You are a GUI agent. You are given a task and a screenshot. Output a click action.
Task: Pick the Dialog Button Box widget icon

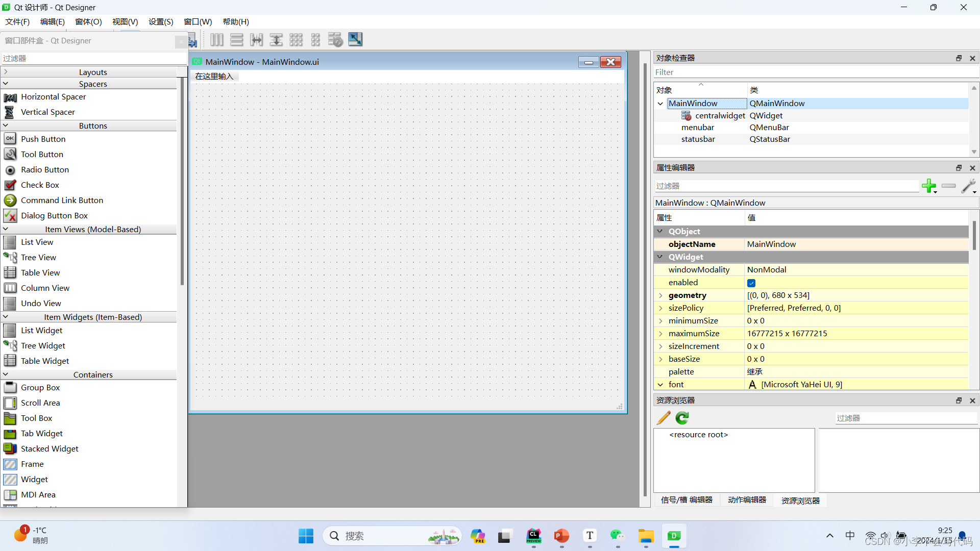(x=10, y=215)
